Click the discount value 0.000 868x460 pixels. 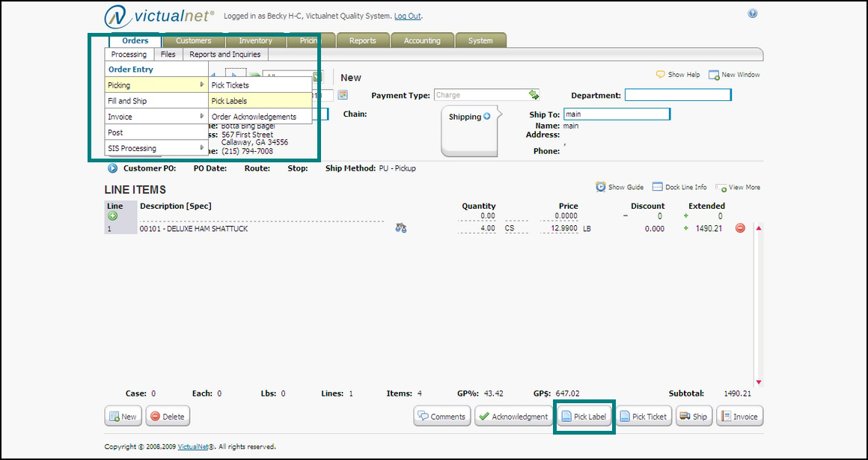[x=654, y=228]
